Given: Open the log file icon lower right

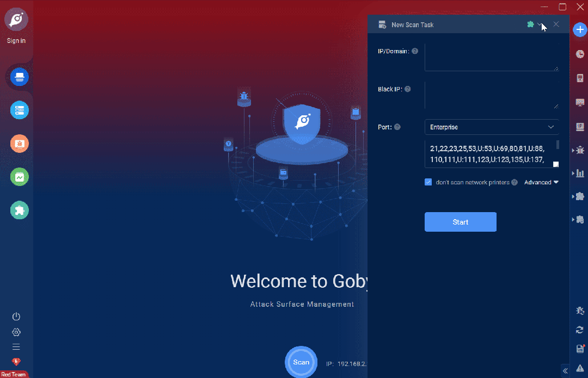Looking at the screenshot, I should coord(580,349).
